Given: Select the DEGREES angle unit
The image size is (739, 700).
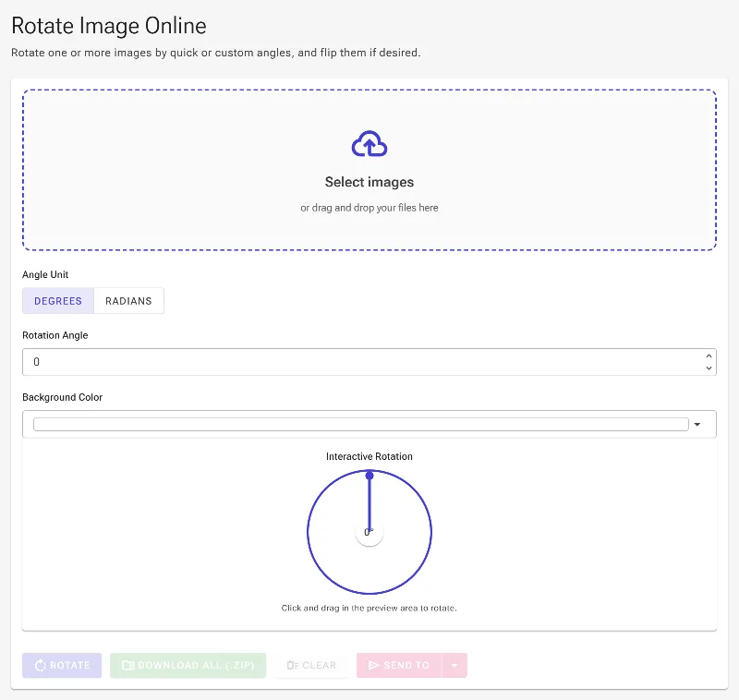Looking at the screenshot, I should pyautogui.click(x=58, y=301).
